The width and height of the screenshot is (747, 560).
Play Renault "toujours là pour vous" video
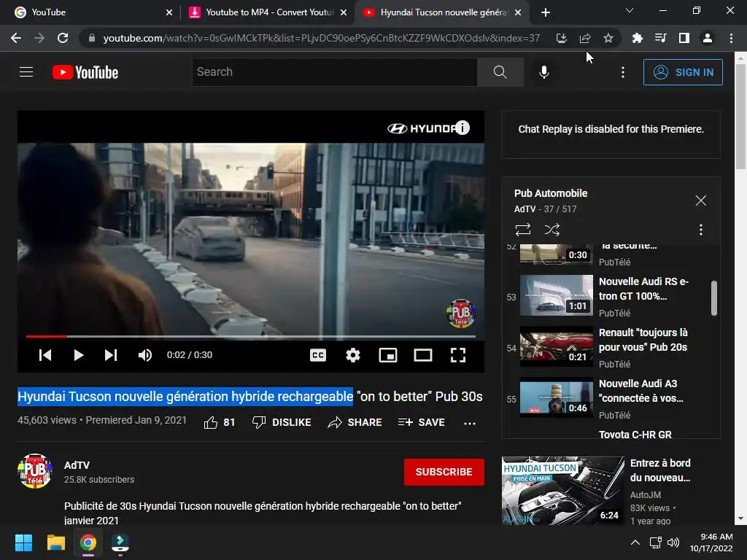pos(609,347)
